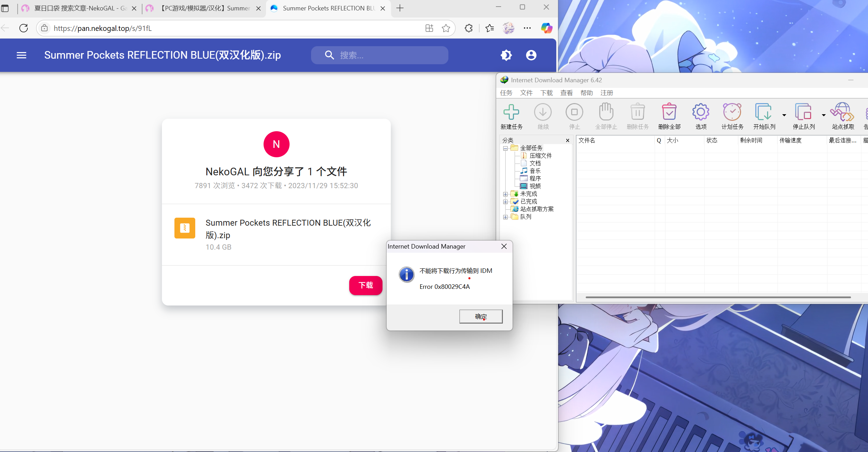
Task: Open Copilot from the Edge toolbar
Action: pyautogui.click(x=547, y=28)
